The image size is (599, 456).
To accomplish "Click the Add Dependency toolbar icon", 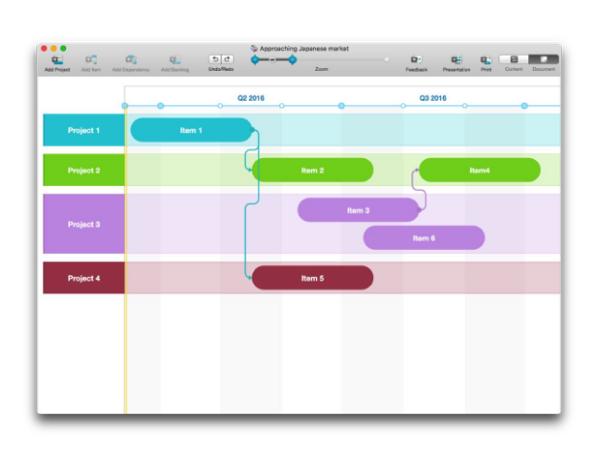I will [x=131, y=60].
